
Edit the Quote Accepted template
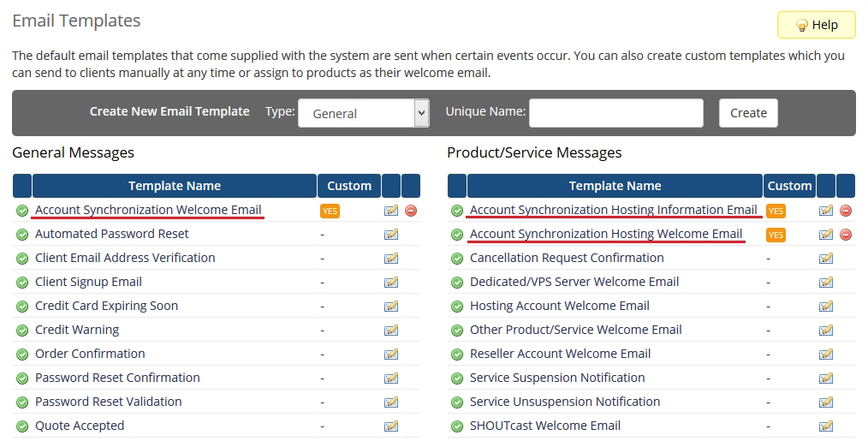tap(391, 426)
